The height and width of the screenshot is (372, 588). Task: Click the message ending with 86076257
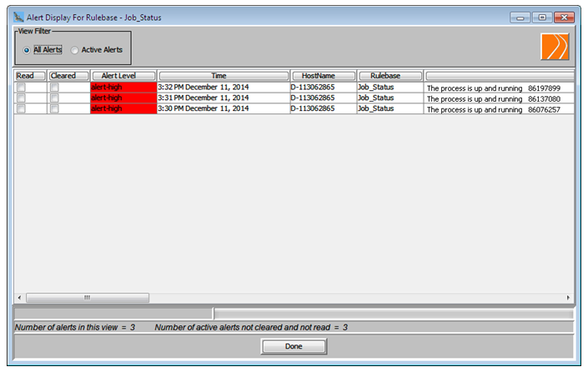point(499,109)
